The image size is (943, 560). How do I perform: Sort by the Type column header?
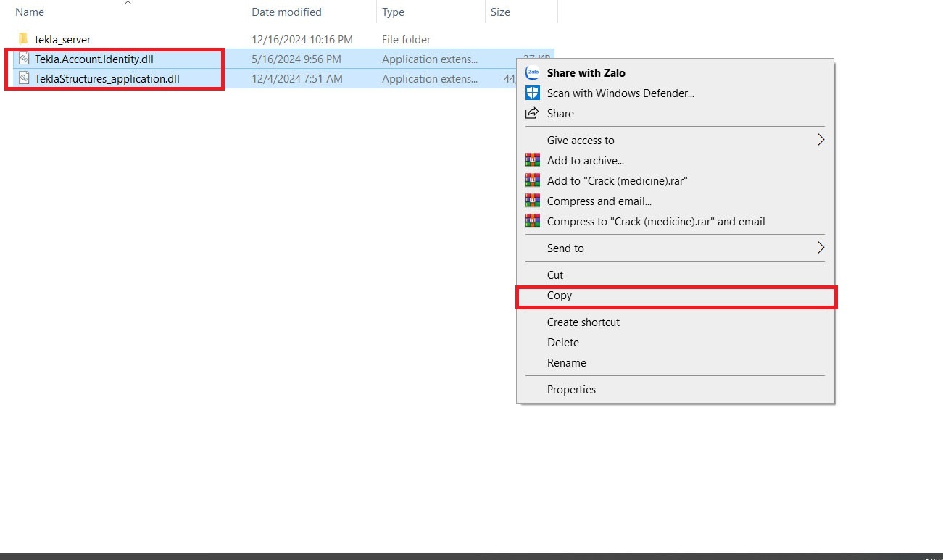[394, 12]
